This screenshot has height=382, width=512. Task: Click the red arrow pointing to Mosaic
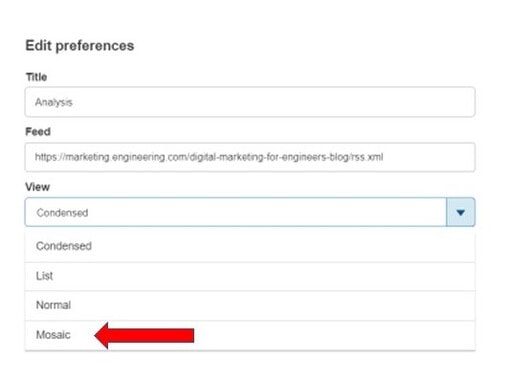[144, 335]
